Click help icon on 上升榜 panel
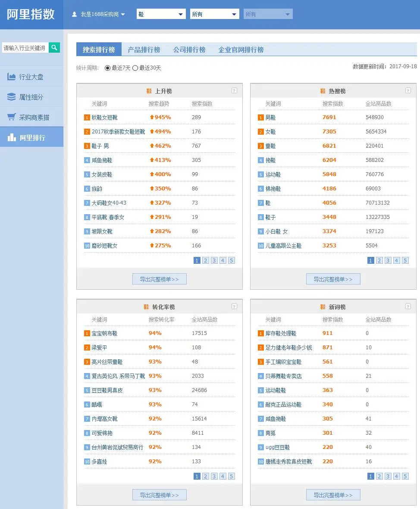Screen dimensions: 420x509 (x=234, y=91)
